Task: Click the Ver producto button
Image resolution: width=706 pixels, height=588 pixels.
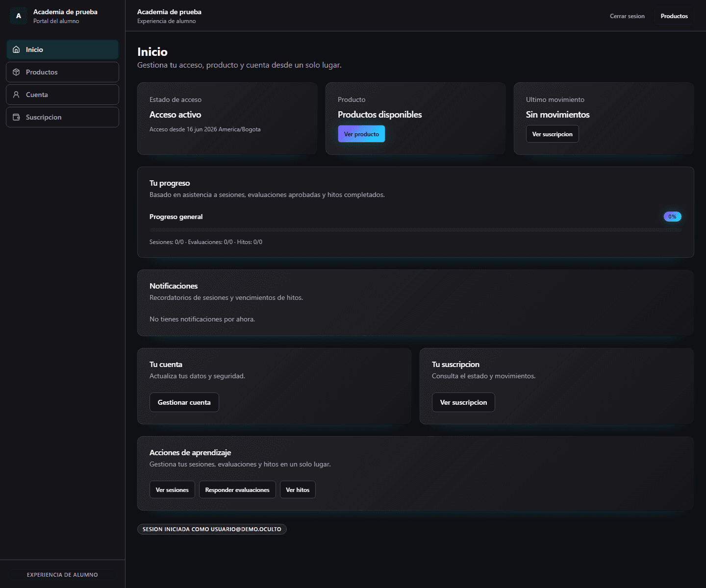Action: [x=361, y=134]
